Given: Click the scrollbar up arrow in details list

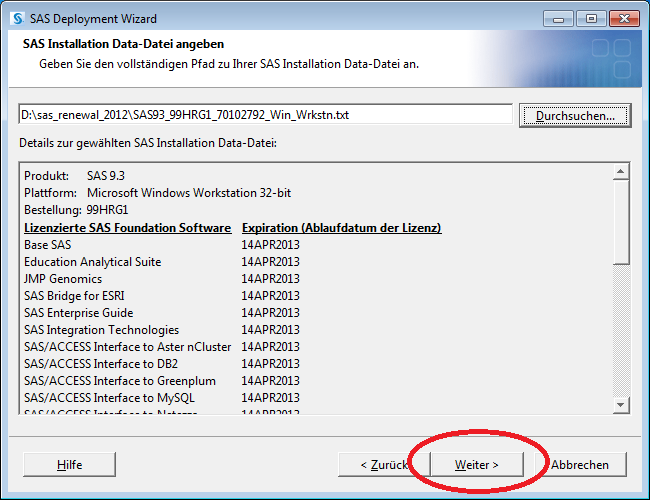Looking at the screenshot, I should pos(621,171).
